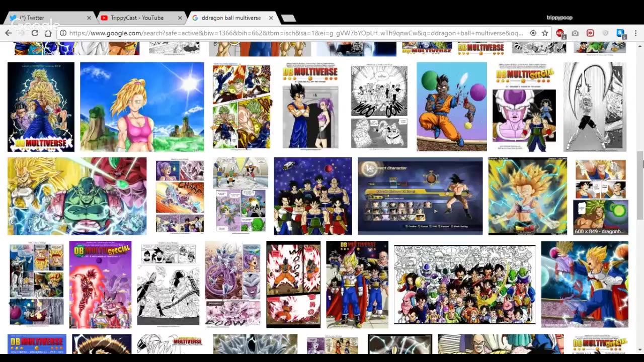644x362 pixels.
Task: Open DB Multiverse cover with caped Vegeta
Action: [x=357, y=285]
